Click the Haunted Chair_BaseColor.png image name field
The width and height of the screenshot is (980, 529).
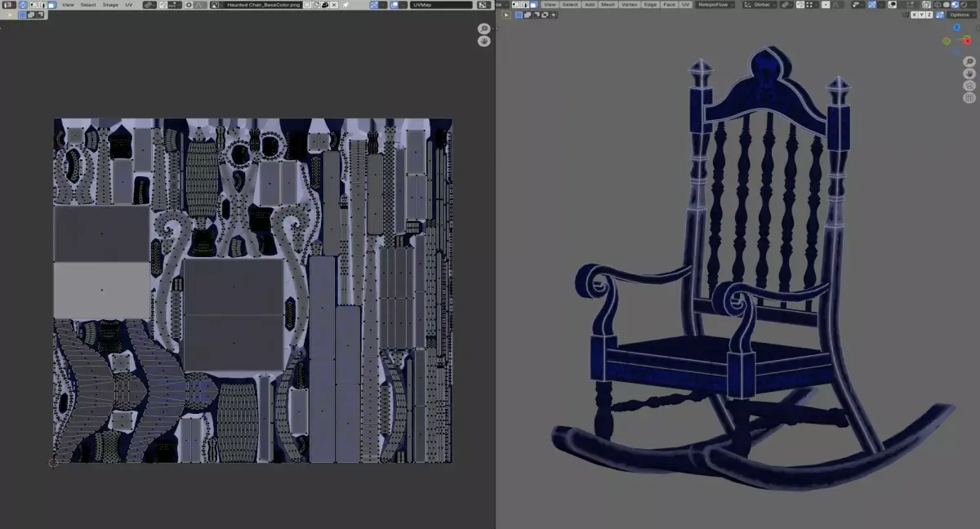pos(263,5)
